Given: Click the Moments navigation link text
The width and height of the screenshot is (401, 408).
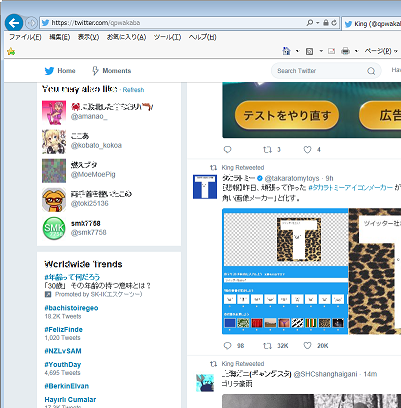Looking at the screenshot, I should [117, 71].
